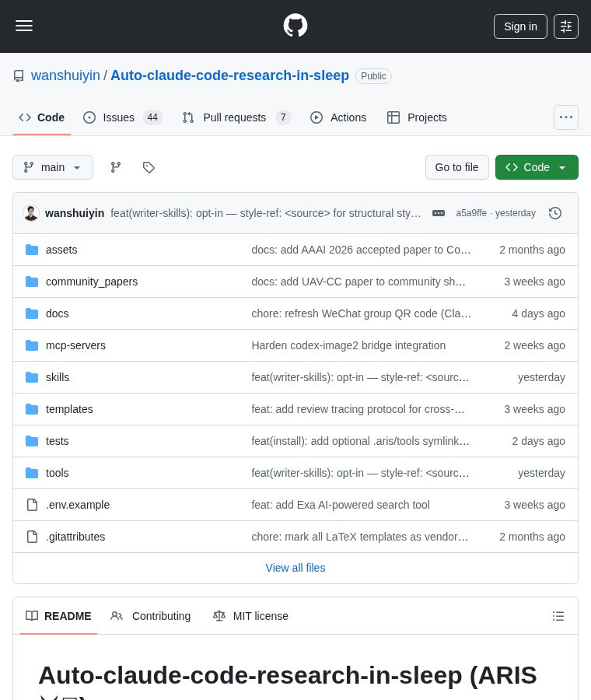Open the Pull requests tab
This screenshot has width=591, height=700.
click(x=236, y=117)
